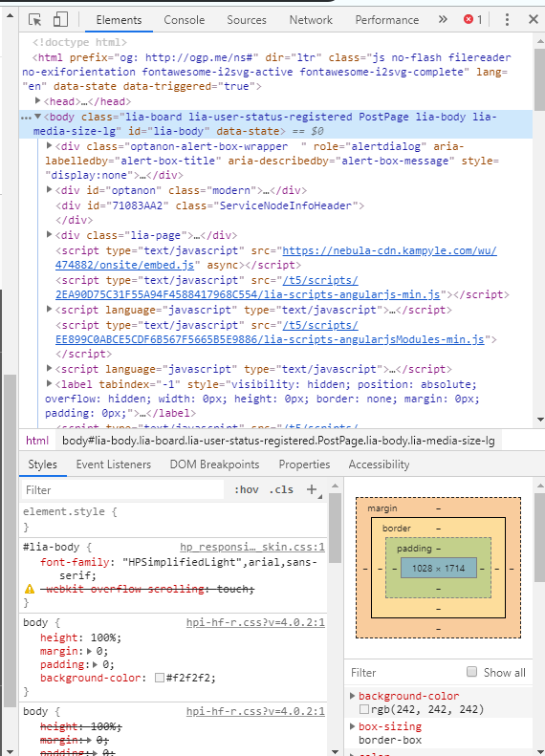Open the kampyle embed.js script link
The width and height of the screenshot is (545, 756).
(x=276, y=258)
